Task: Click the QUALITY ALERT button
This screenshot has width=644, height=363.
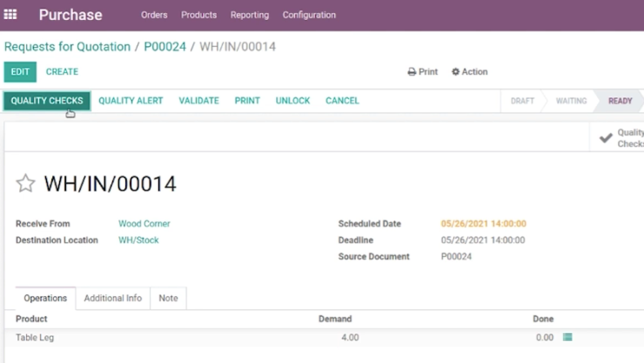Action: [131, 101]
